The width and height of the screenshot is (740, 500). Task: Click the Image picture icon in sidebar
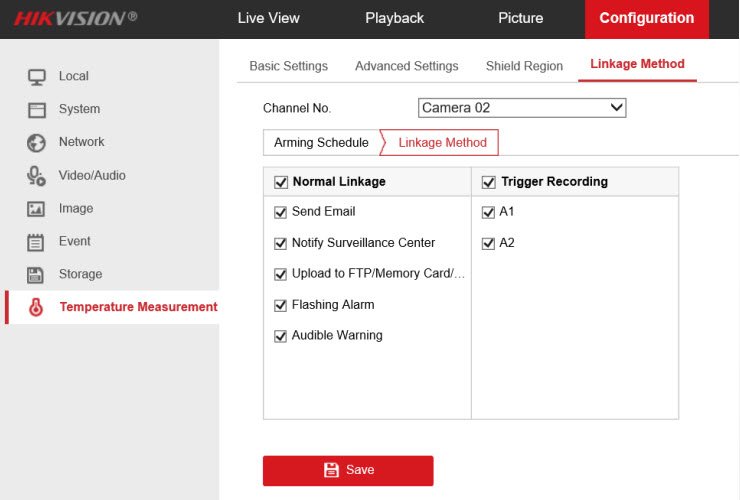tap(36, 209)
